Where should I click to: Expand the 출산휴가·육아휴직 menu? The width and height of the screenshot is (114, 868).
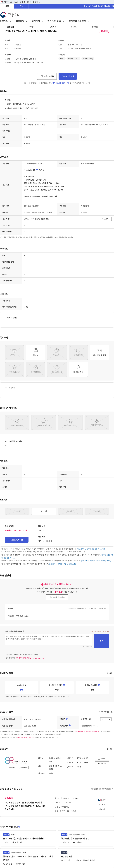[79, 21]
